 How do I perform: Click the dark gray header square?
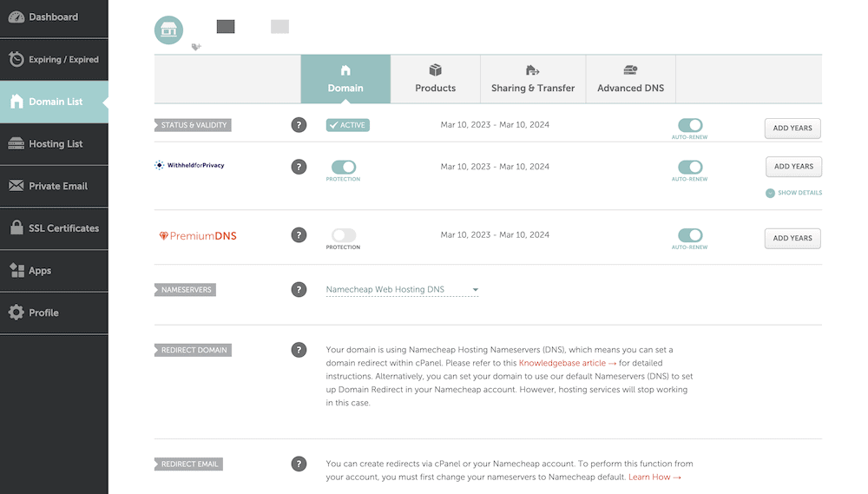226,27
